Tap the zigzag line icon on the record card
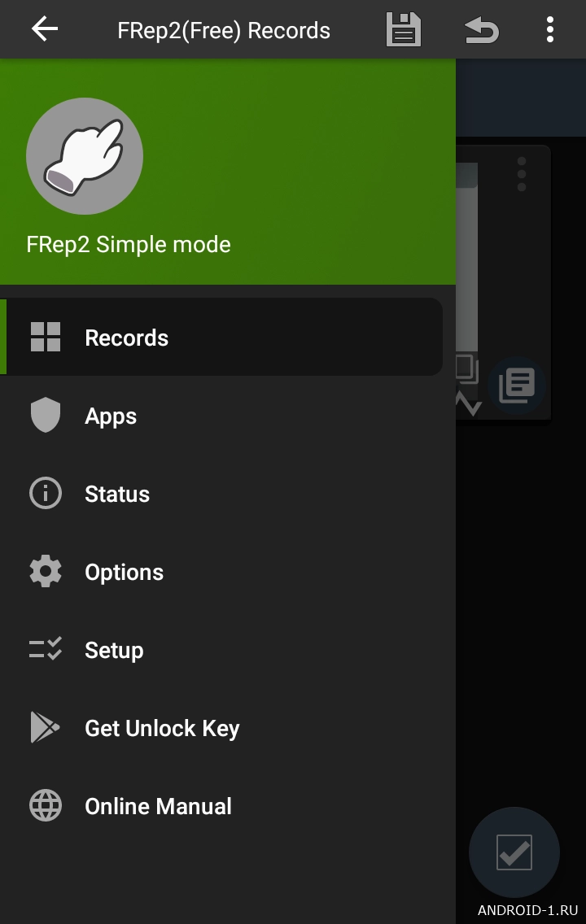 468,403
